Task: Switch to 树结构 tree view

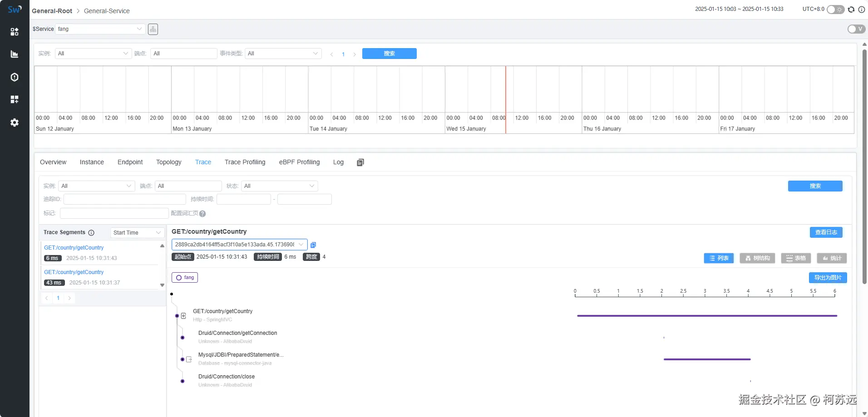Action: pyautogui.click(x=757, y=258)
